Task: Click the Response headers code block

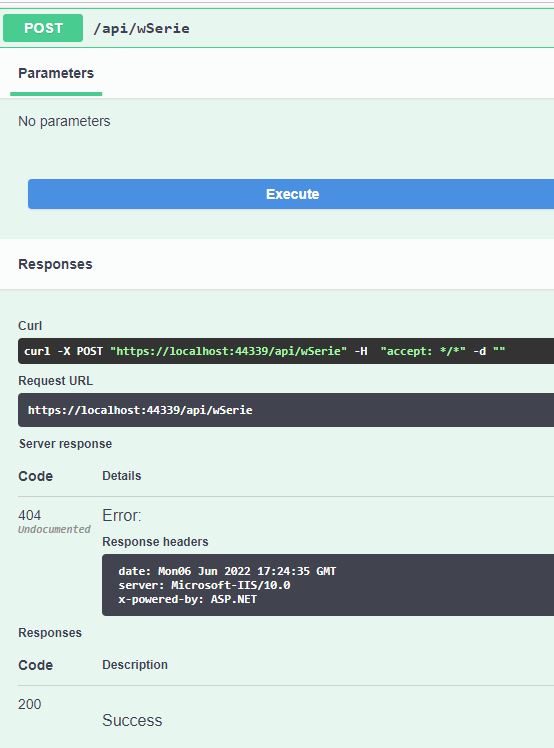Action: point(328,585)
